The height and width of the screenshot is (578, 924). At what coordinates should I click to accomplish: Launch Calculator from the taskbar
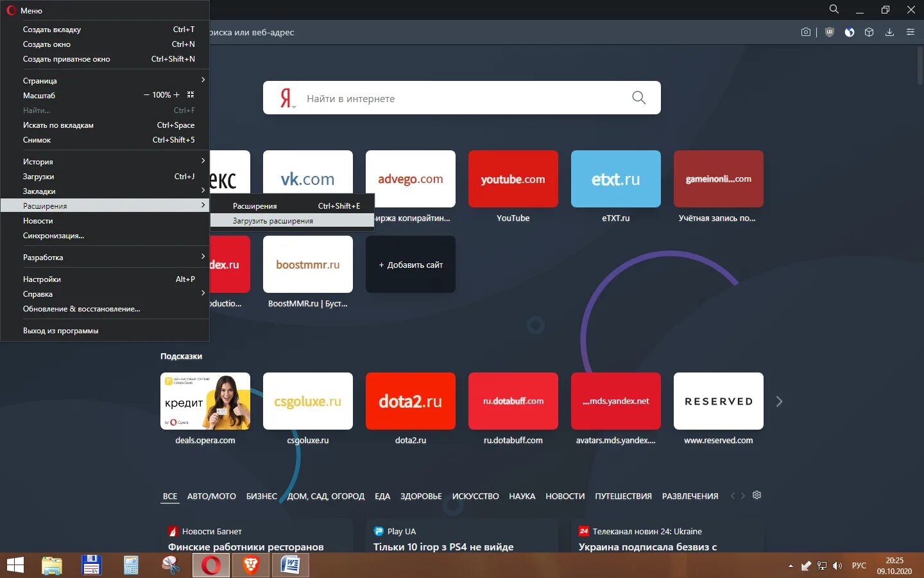click(131, 565)
